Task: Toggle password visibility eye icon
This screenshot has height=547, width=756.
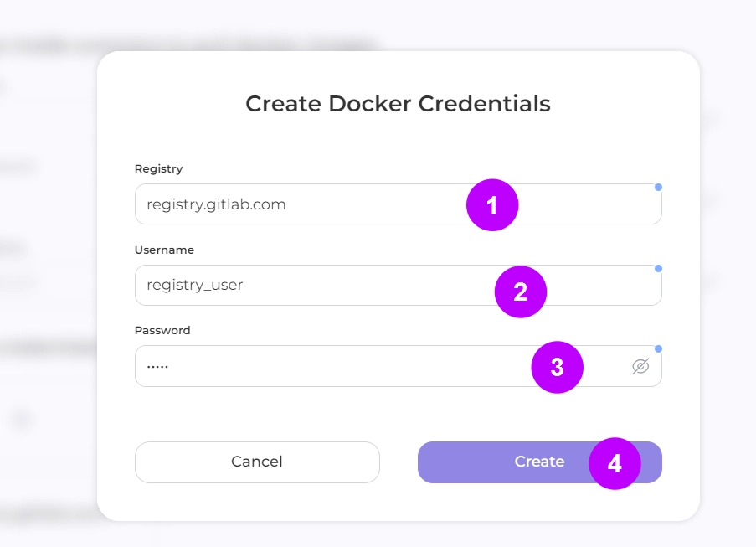Action: click(x=640, y=366)
